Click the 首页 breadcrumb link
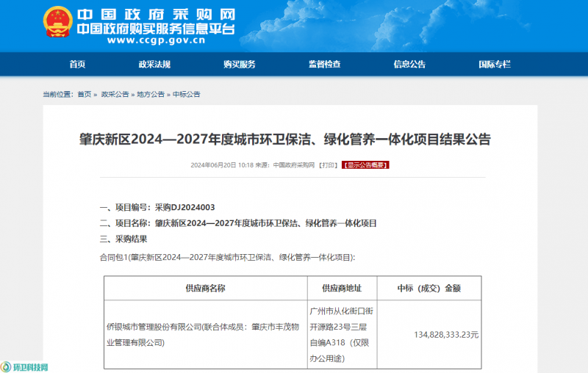The image size is (588, 373). coord(85,95)
